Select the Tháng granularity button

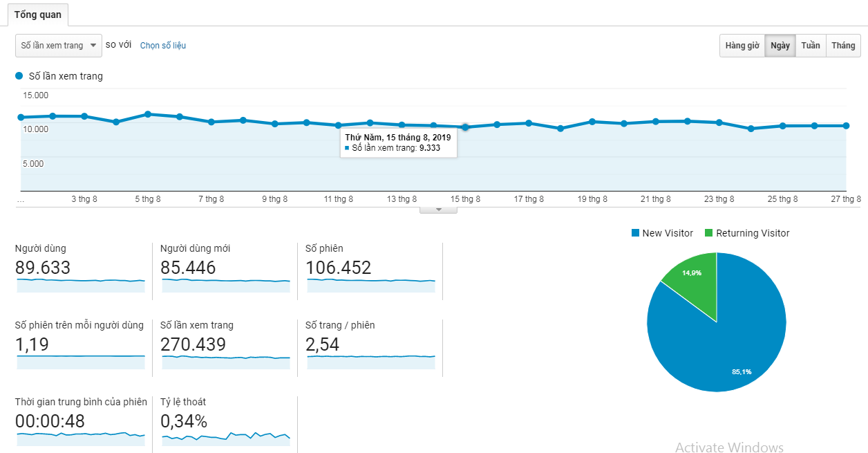[x=843, y=46]
